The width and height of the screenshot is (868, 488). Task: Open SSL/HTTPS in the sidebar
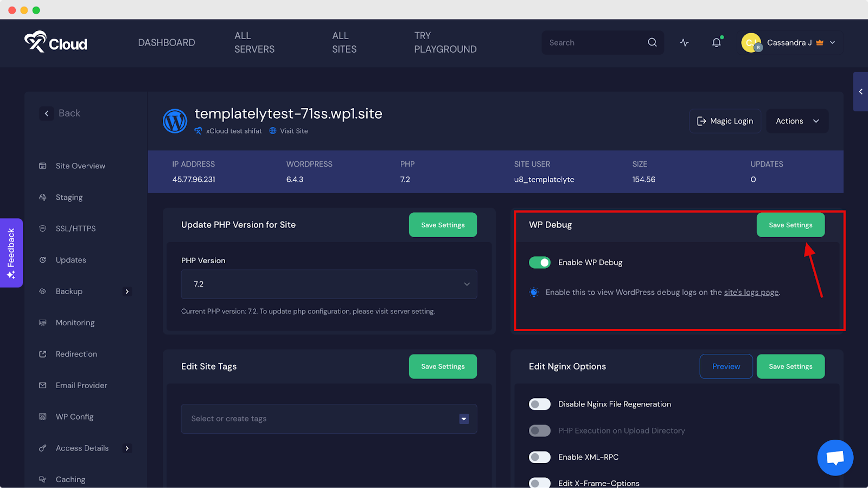(75, 229)
